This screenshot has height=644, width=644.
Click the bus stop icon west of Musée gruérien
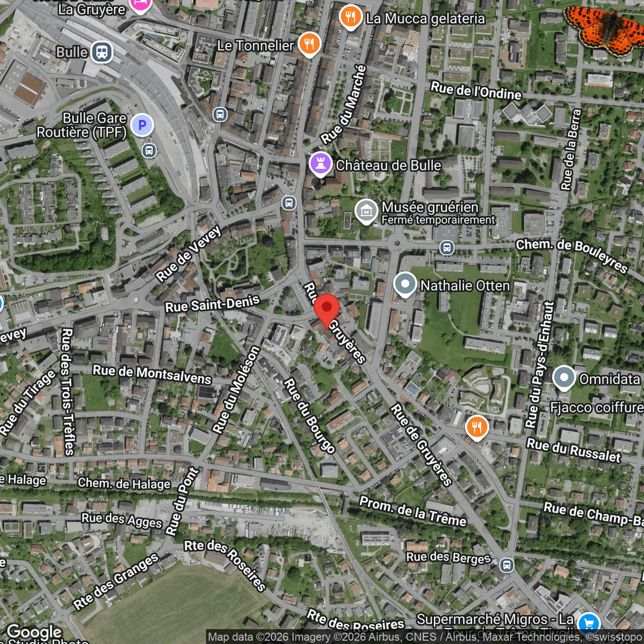(x=289, y=203)
